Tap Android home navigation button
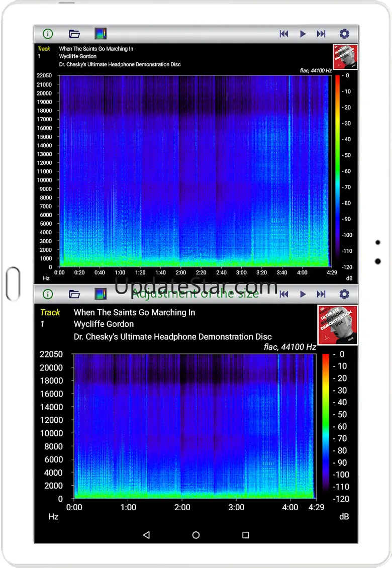 pyautogui.click(x=196, y=535)
